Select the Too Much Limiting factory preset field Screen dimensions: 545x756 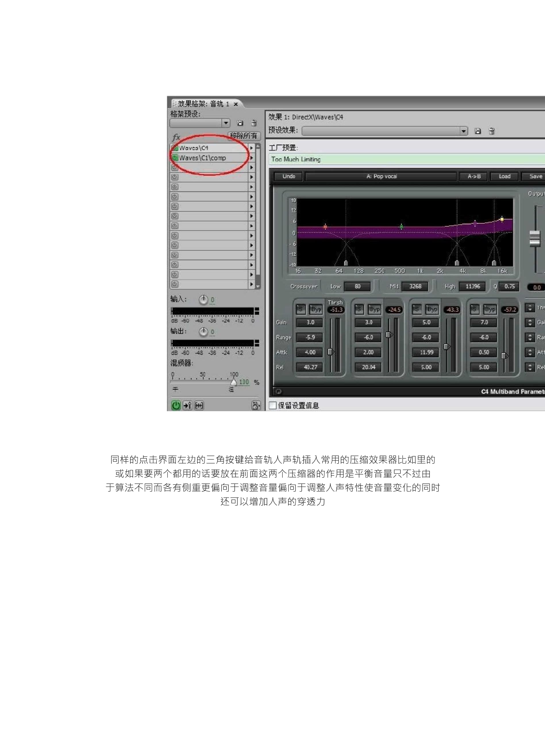click(333, 159)
